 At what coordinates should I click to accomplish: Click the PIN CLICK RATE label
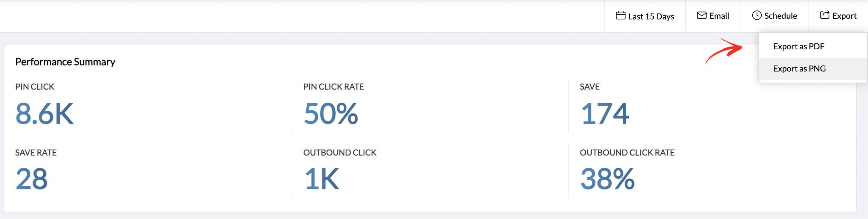tap(333, 87)
